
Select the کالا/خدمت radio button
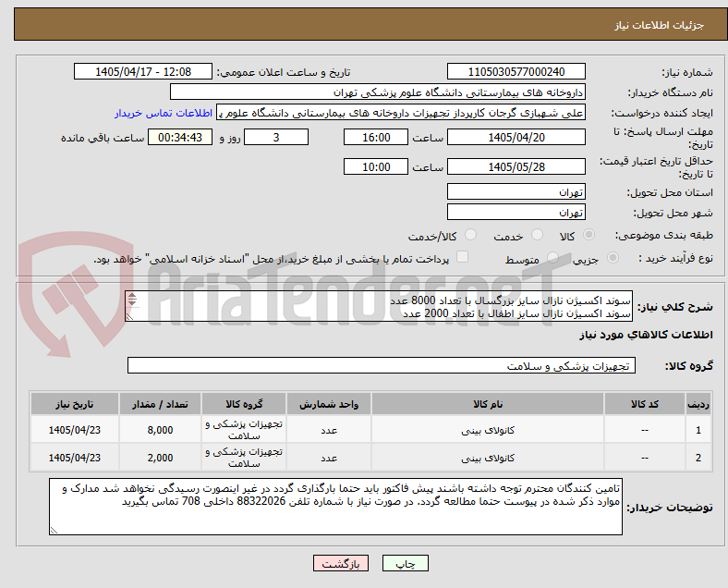point(471,235)
